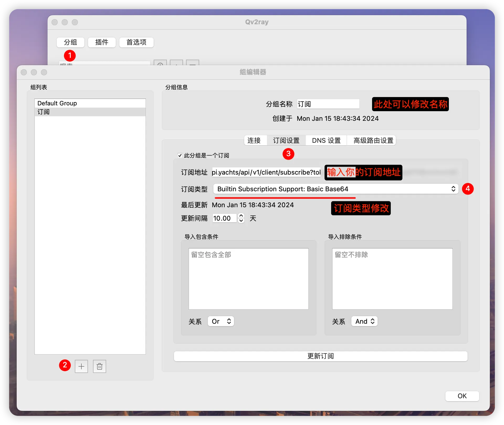Increment update interval with up arrow
Image resolution: width=504 pixels, height=425 pixels.
[x=241, y=216]
